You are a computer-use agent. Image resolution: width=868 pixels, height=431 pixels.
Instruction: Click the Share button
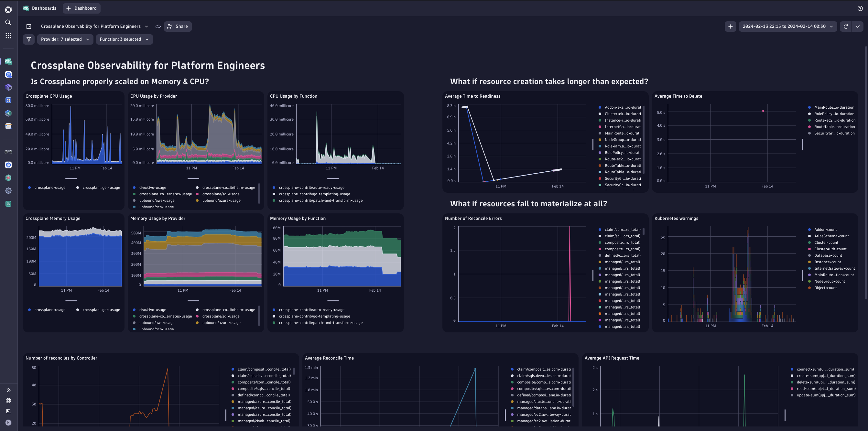point(178,26)
